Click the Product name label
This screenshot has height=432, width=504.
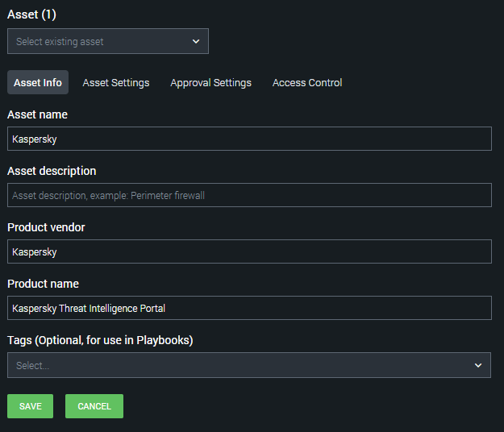tap(43, 284)
